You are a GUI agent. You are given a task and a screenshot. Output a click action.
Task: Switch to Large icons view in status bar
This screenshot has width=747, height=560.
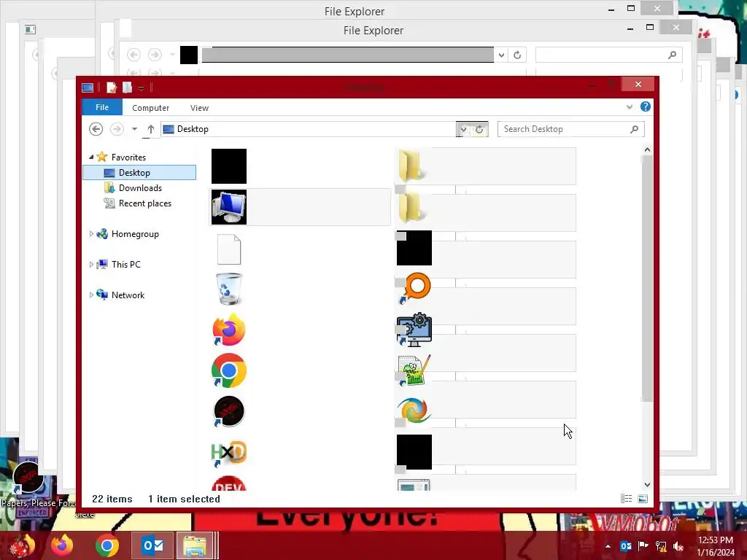(643, 499)
